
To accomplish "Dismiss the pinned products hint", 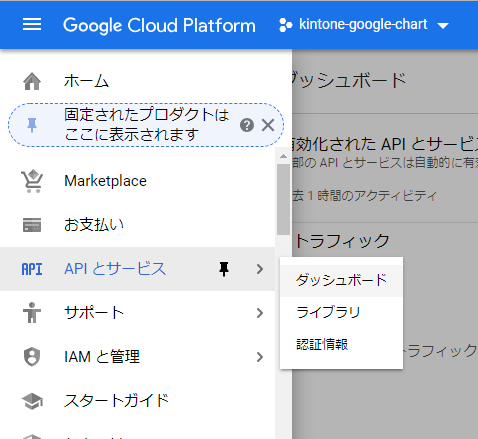I will coord(268,125).
